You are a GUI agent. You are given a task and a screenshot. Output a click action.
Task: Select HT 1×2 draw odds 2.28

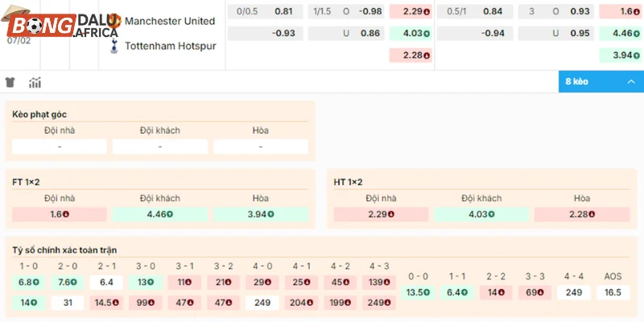coord(582,215)
